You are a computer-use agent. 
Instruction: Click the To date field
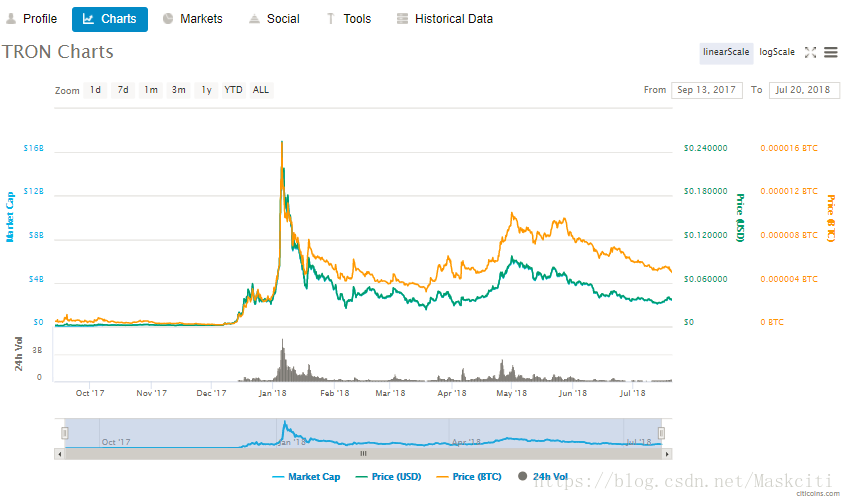coord(804,90)
